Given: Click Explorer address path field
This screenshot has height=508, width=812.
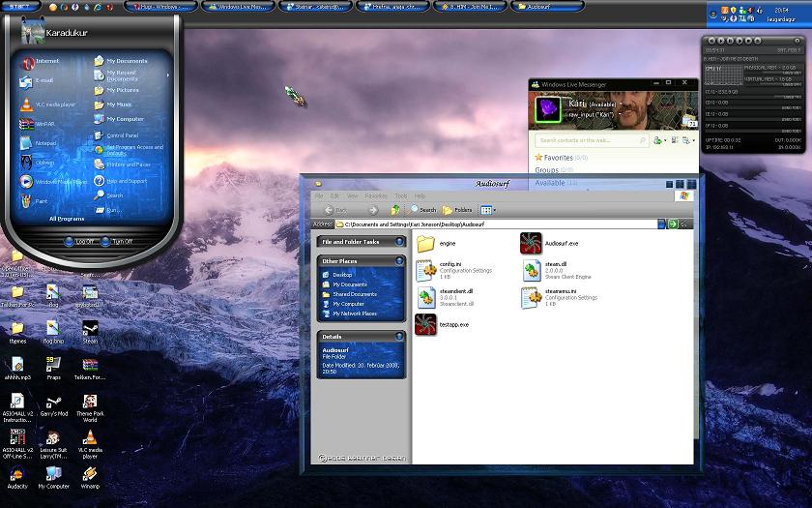Looking at the screenshot, I should (x=496, y=224).
